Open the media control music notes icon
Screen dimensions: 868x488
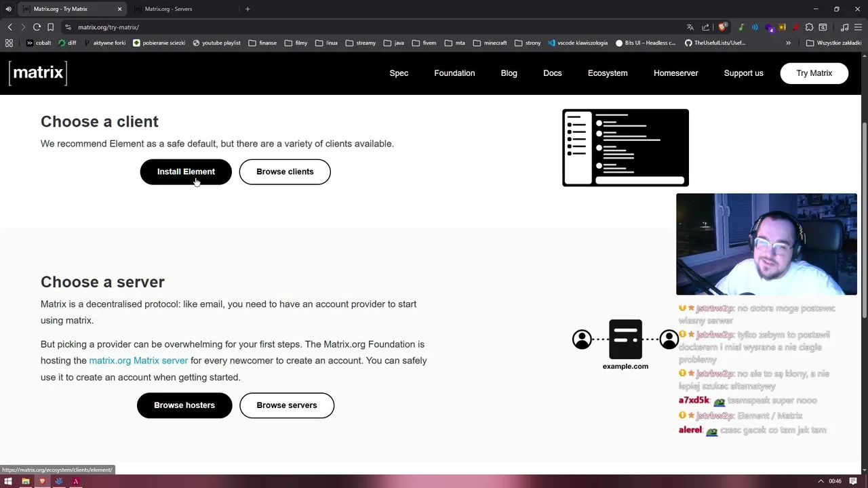coord(844,27)
